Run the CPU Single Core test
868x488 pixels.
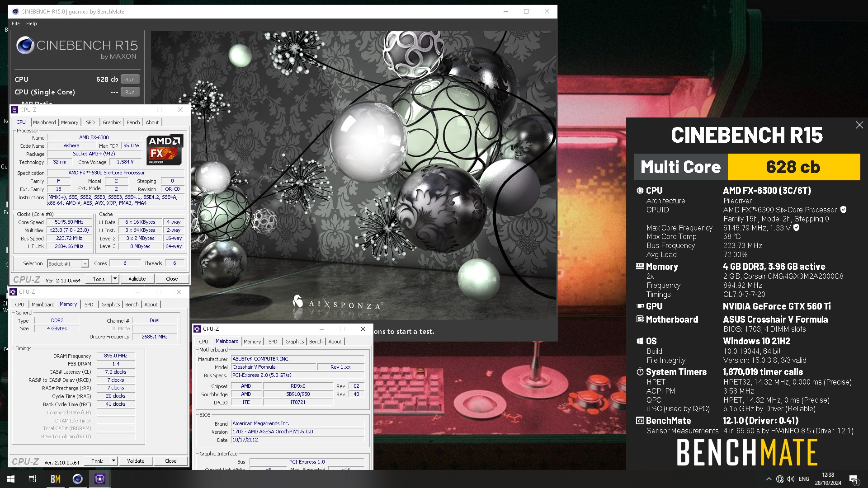pyautogui.click(x=130, y=92)
